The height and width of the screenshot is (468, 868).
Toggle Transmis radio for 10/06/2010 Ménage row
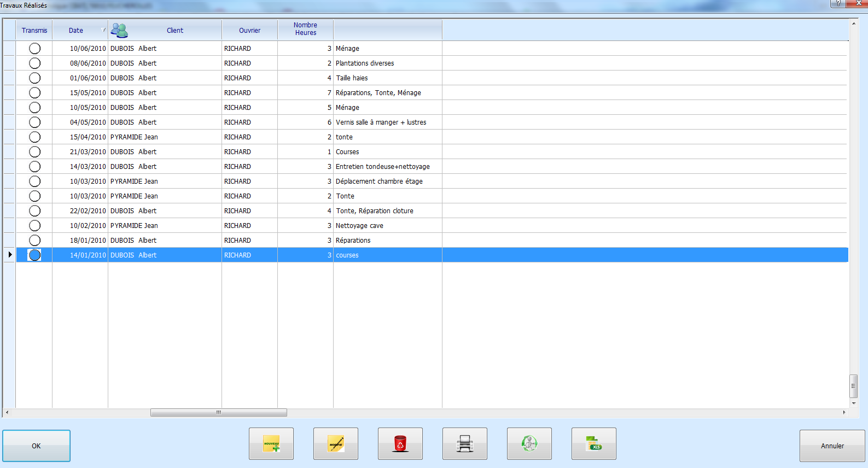tap(34, 49)
